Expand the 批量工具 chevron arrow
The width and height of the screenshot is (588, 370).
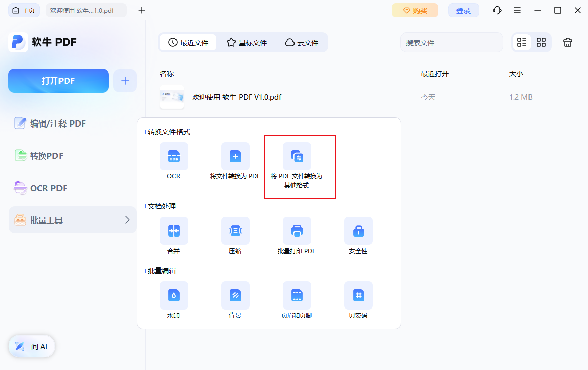127,220
